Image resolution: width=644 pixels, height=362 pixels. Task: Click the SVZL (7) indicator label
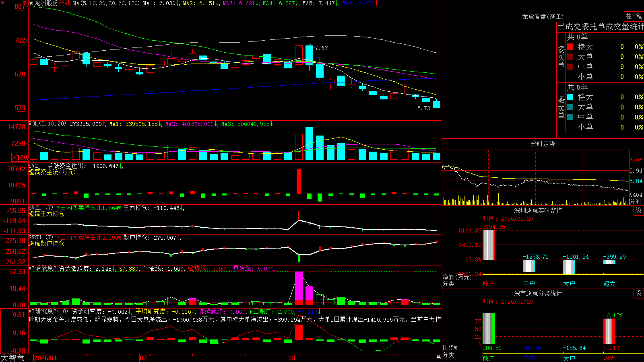41,208
